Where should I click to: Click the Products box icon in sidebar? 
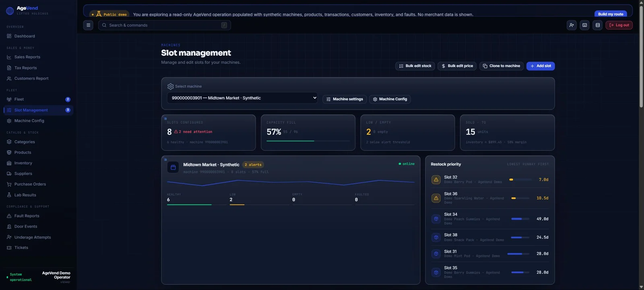click(9, 152)
